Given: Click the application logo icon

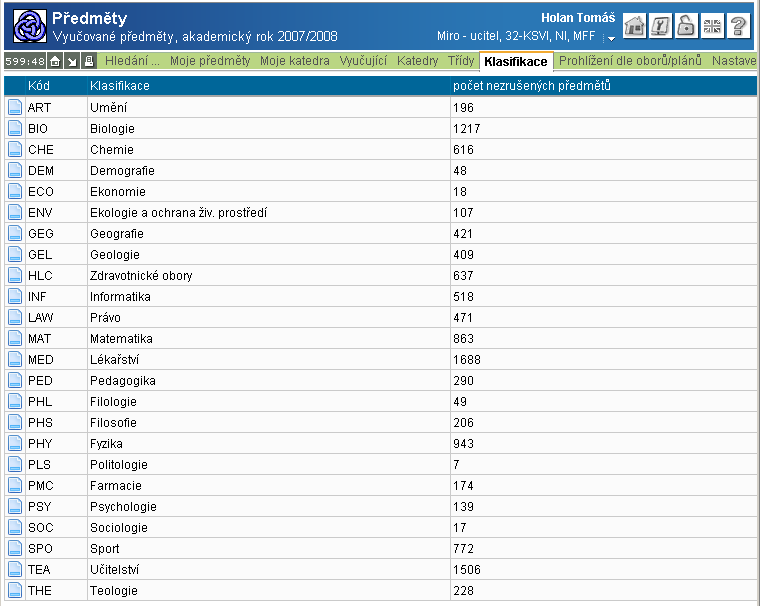Looking at the screenshot, I should [29, 26].
